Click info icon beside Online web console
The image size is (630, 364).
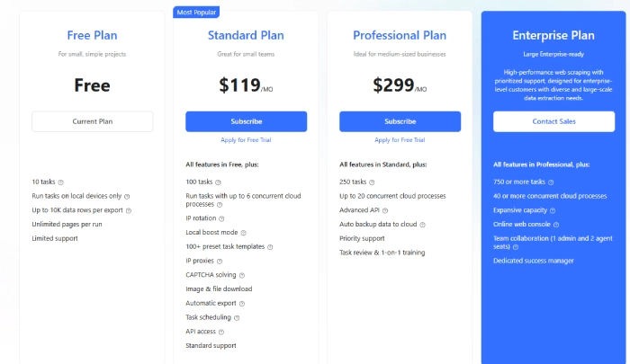coord(556,225)
